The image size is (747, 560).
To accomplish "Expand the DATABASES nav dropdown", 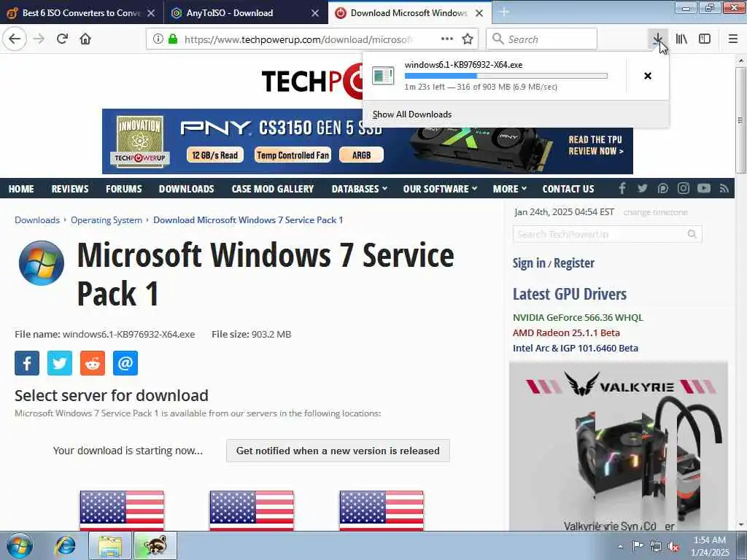I will pyautogui.click(x=359, y=189).
